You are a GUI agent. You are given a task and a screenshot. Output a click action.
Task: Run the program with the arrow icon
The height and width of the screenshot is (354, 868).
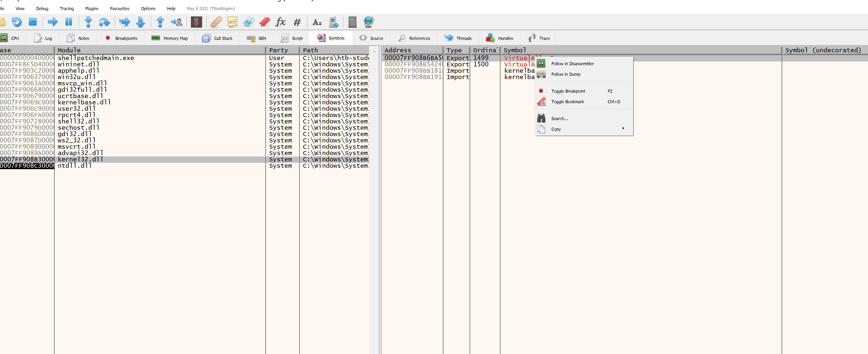click(x=53, y=22)
